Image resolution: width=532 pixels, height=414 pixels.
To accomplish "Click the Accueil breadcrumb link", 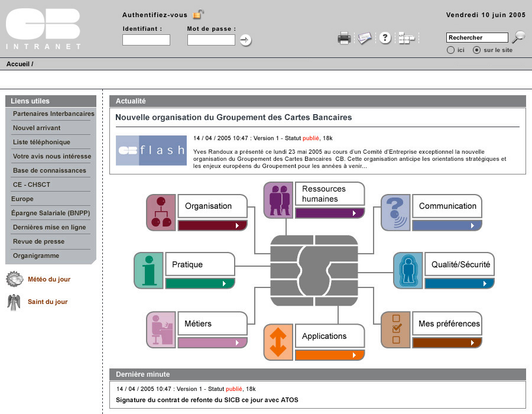I will [18, 64].
